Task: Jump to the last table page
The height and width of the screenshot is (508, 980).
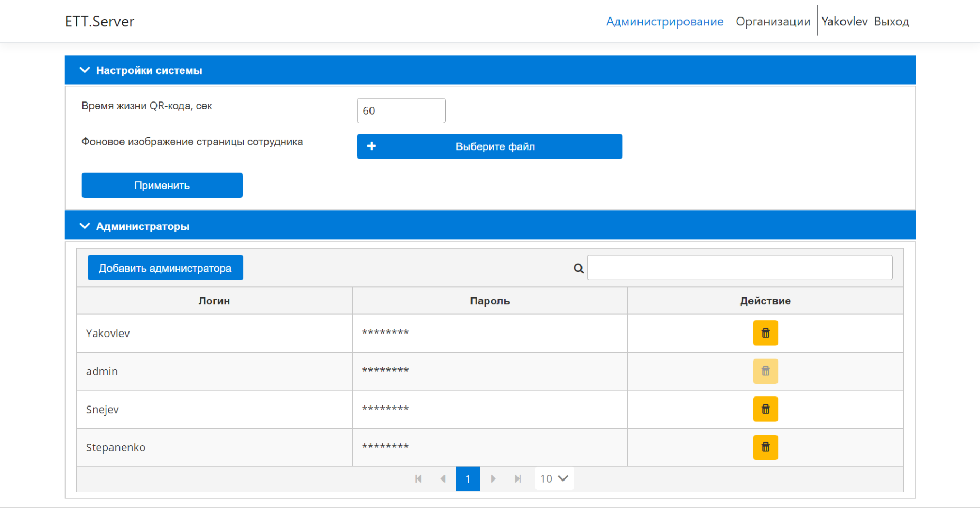Action: coord(517,479)
